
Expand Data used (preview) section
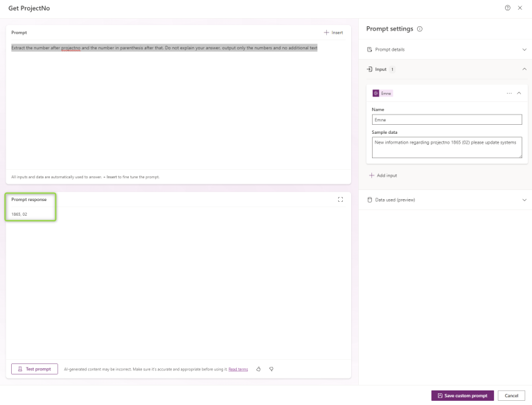pos(524,200)
